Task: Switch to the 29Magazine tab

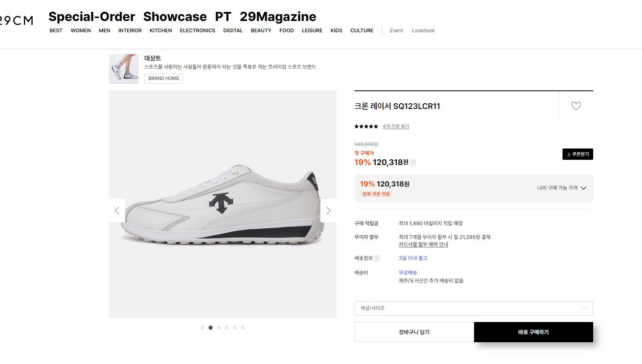Action: (x=278, y=17)
